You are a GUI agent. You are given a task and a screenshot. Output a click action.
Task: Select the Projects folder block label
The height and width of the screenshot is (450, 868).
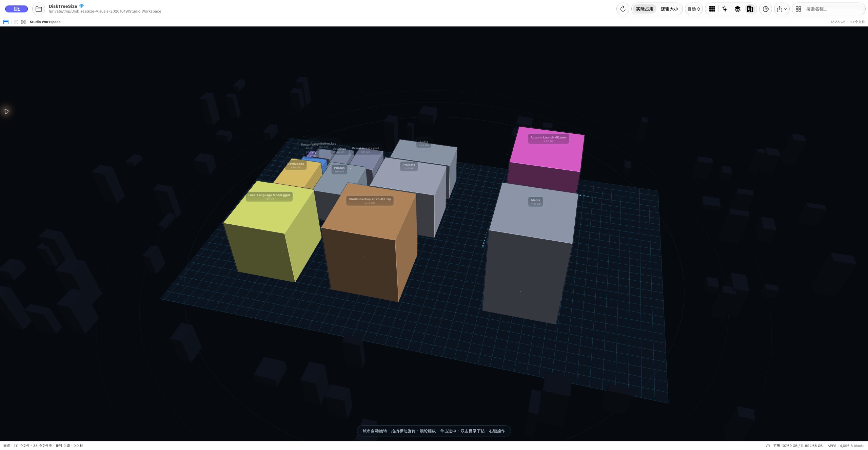coord(409,166)
